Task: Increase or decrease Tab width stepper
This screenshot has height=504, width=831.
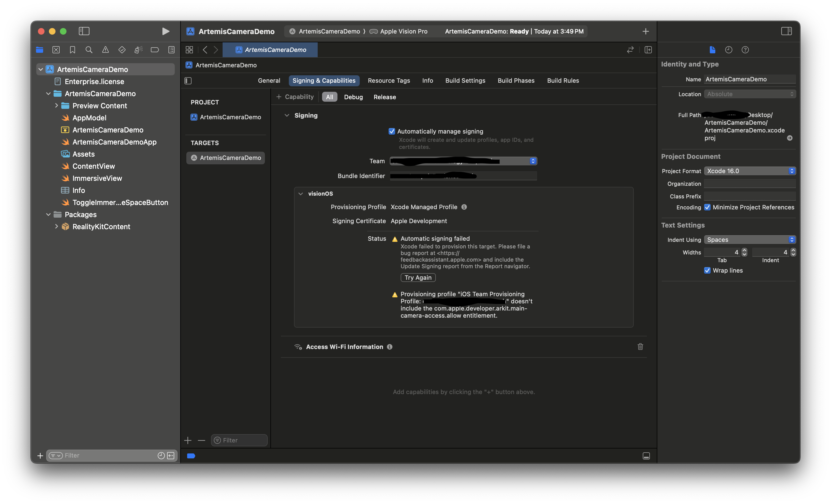Action: [x=744, y=252]
